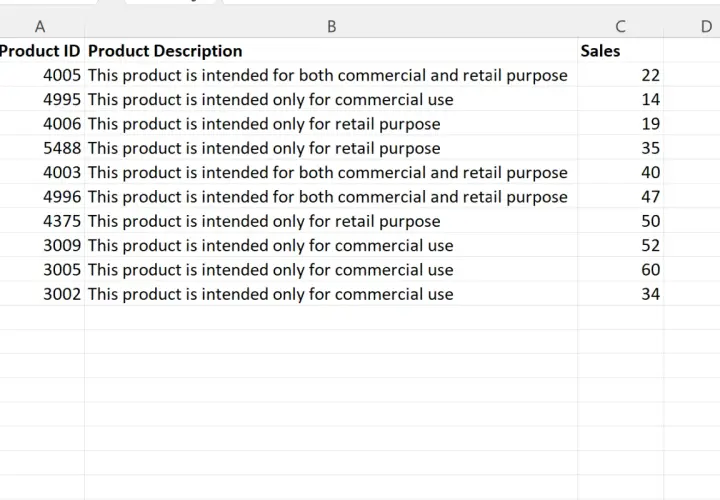Select sales value 47
The width and height of the screenshot is (720, 500).
(x=620, y=197)
